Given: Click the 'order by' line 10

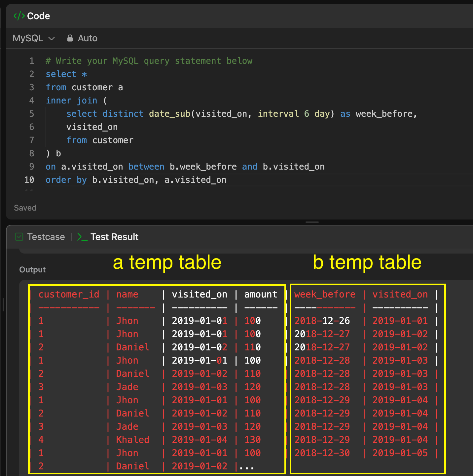Looking at the screenshot, I should pyautogui.click(x=136, y=180).
